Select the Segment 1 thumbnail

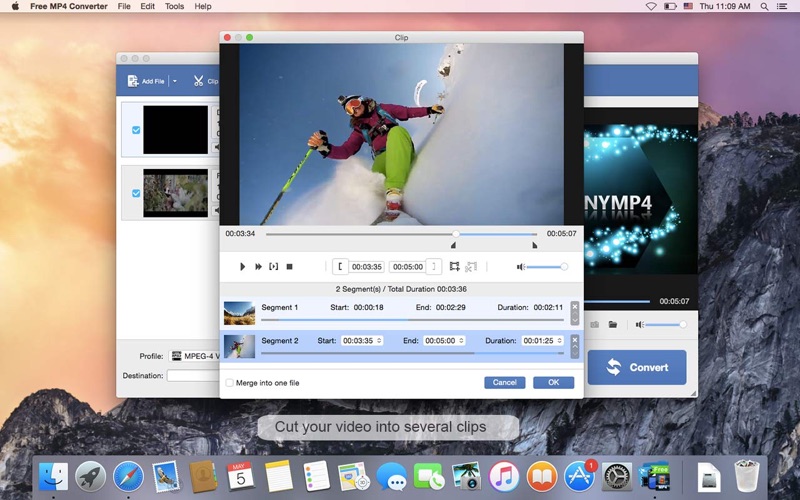[x=239, y=313]
